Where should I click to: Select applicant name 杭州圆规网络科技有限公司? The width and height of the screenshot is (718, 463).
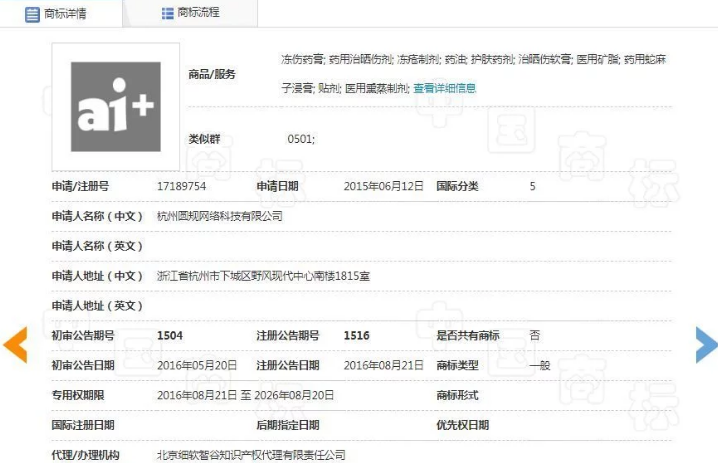coord(220,216)
